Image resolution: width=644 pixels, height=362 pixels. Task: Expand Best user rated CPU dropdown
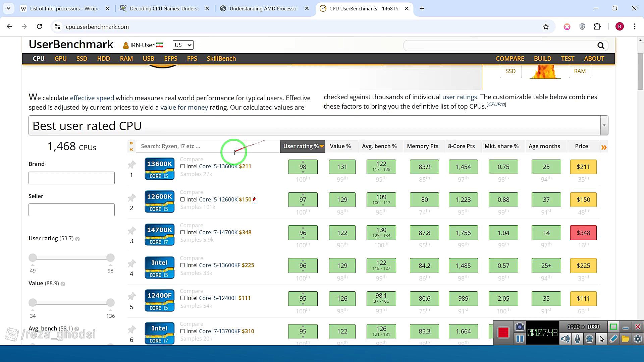pos(604,125)
